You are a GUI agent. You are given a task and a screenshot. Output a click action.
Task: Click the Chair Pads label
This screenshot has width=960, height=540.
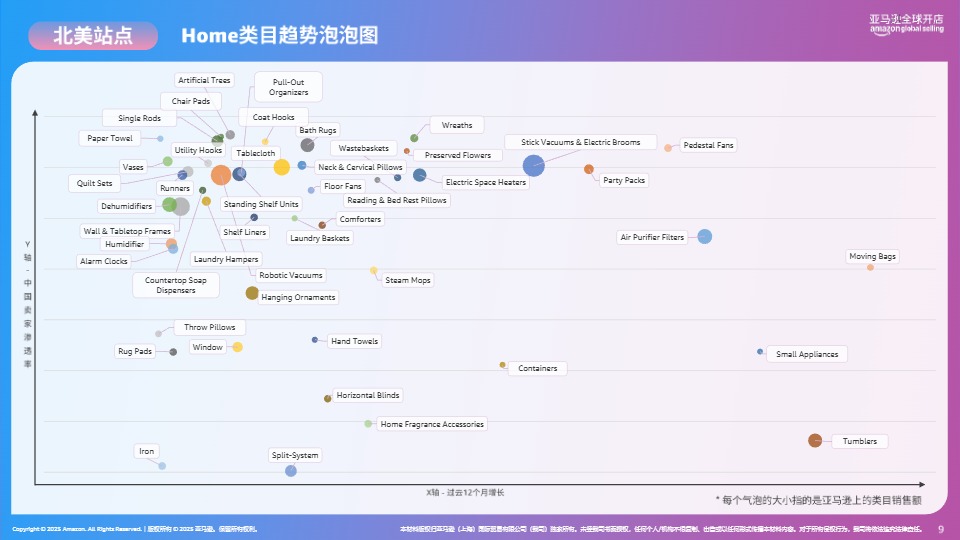point(190,101)
